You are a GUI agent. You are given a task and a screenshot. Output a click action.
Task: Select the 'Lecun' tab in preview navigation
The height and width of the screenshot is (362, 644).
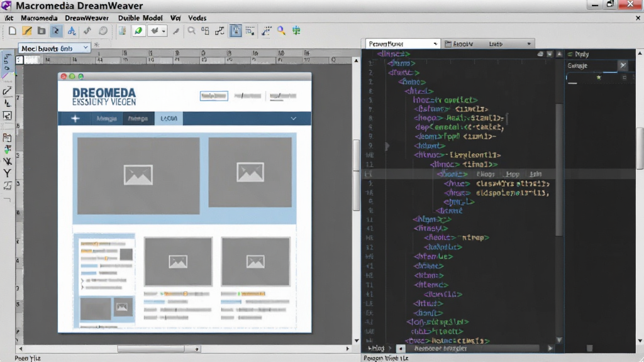(169, 118)
